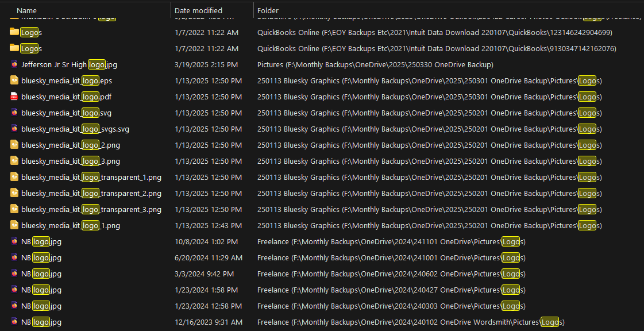The height and width of the screenshot is (331, 644).
Task: Click the folder path in the bluesky_media_kit_logo.eps row
Action: tap(430, 81)
